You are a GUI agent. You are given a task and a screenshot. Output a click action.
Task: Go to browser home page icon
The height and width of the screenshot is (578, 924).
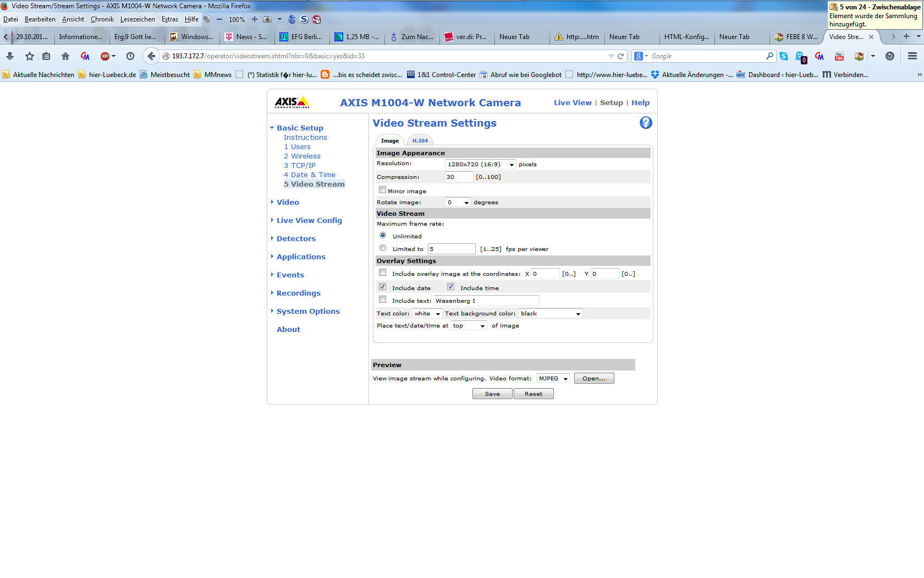tap(65, 56)
